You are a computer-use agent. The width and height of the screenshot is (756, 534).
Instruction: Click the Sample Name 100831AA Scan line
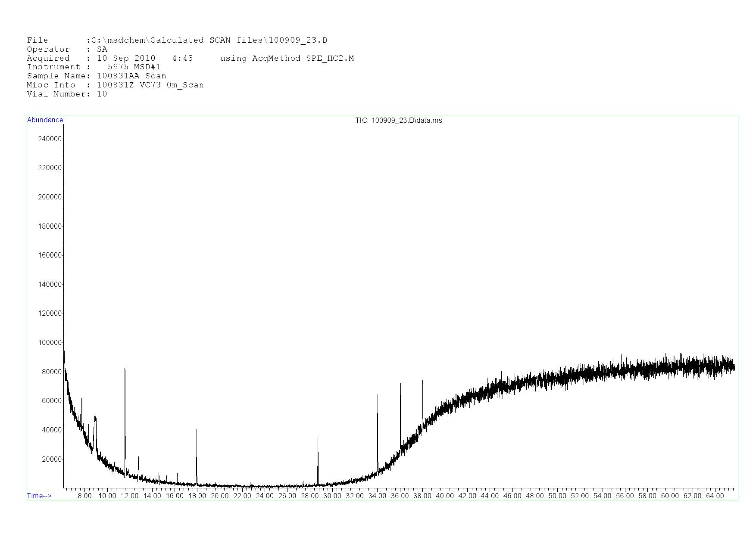click(97, 76)
